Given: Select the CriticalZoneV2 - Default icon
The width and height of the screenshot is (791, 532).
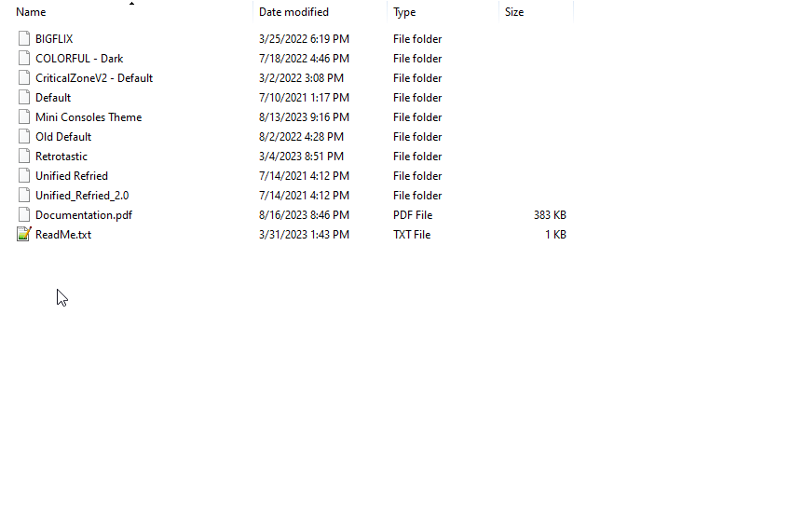Looking at the screenshot, I should pos(23,78).
